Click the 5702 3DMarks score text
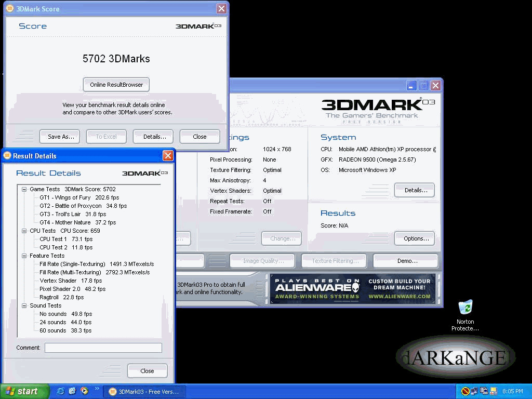Viewport: 532px width, 399px height. click(x=116, y=59)
